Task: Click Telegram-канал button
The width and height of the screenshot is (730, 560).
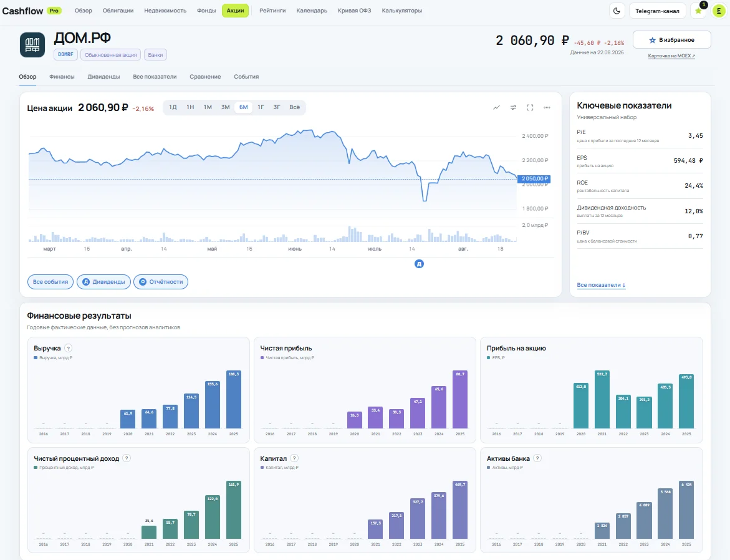Action: coord(657,11)
